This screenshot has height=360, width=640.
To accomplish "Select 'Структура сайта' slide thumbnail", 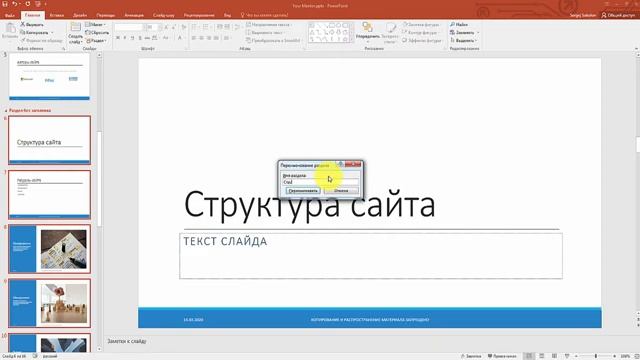I will pos(49,140).
